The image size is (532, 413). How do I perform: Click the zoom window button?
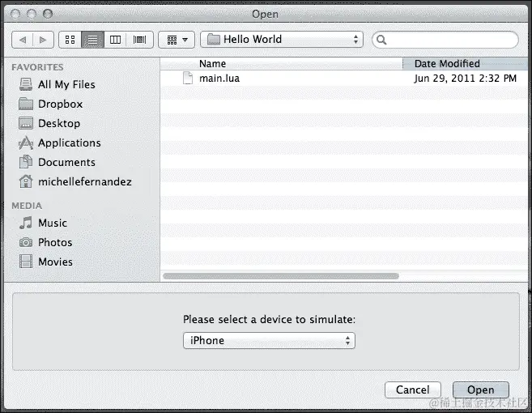[x=48, y=14]
